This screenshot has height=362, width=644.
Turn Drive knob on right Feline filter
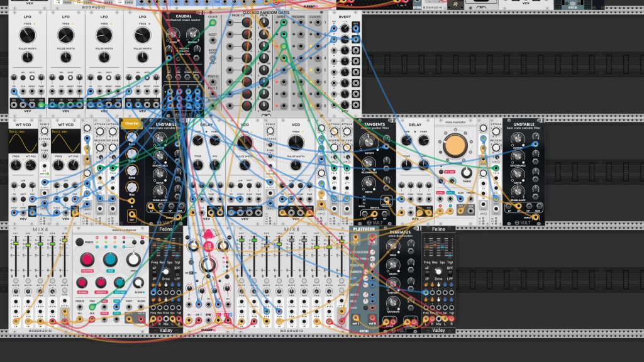[438, 272]
